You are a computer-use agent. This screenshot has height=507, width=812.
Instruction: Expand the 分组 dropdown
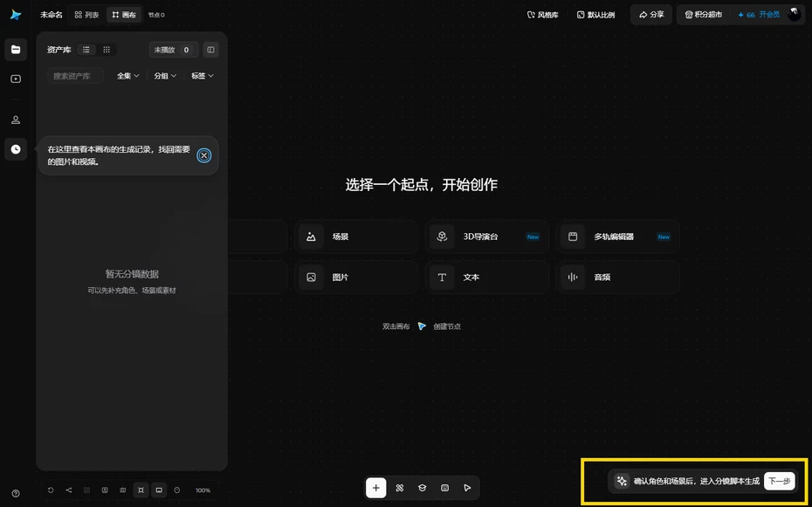[165, 76]
